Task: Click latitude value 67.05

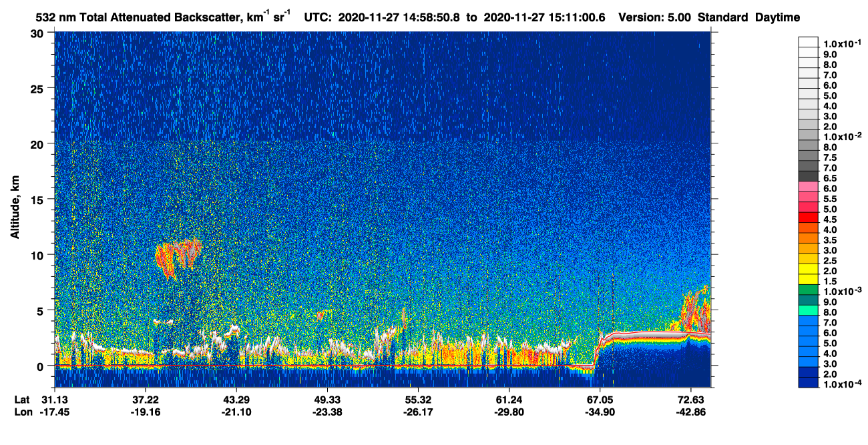Action: [x=600, y=399]
